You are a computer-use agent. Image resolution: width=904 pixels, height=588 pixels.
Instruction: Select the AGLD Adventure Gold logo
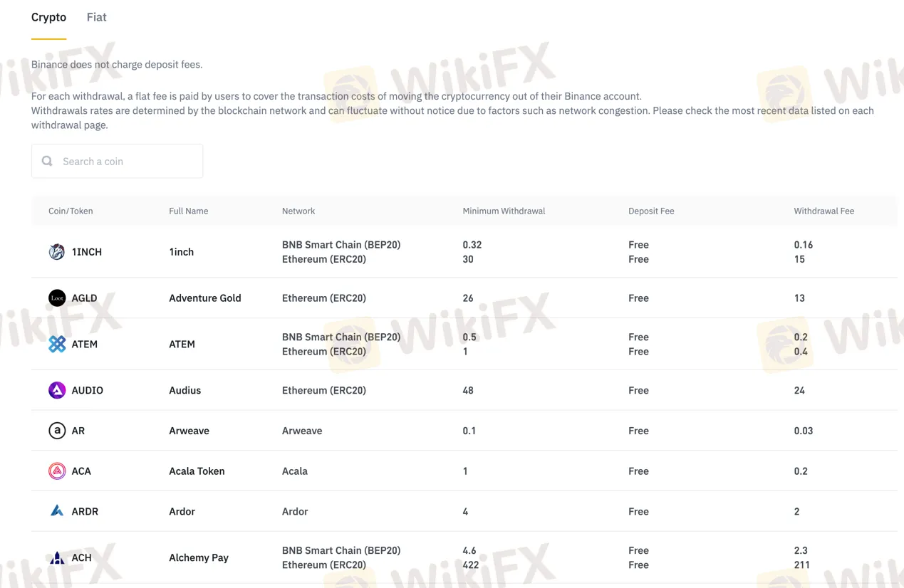(x=56, y=298)
